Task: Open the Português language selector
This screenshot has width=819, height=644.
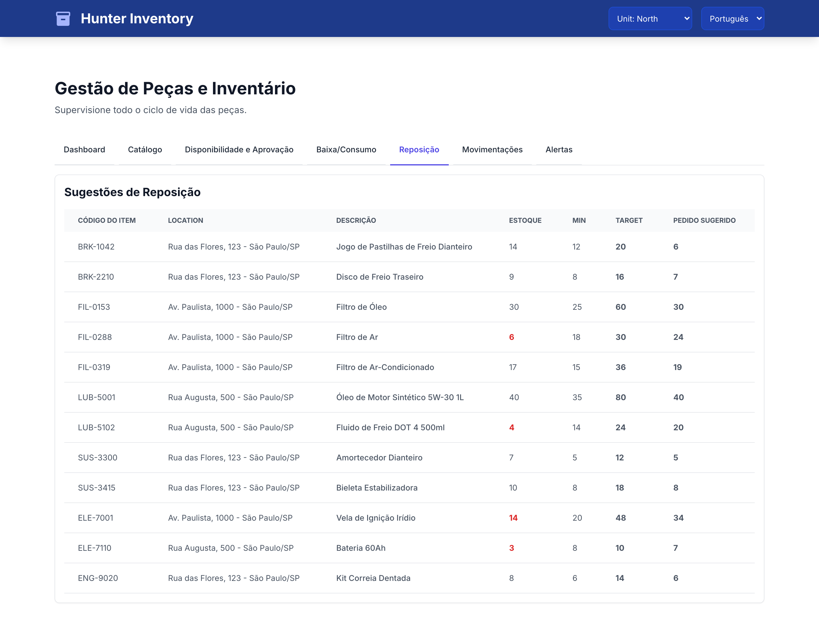Action: tap(733, 18)
